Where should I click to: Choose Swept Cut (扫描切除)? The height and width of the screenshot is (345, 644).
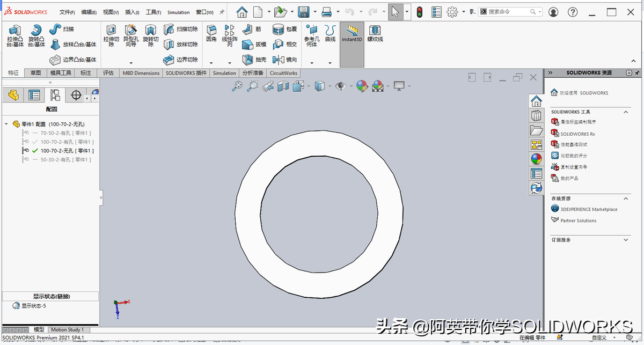pyautogui.click(x=181, y=29)
